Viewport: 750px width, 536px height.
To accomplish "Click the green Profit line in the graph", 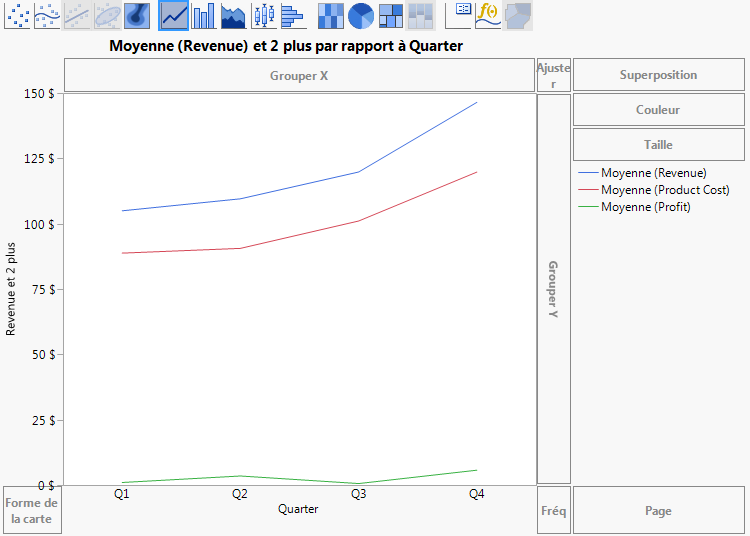I will [x=240, y=476].
